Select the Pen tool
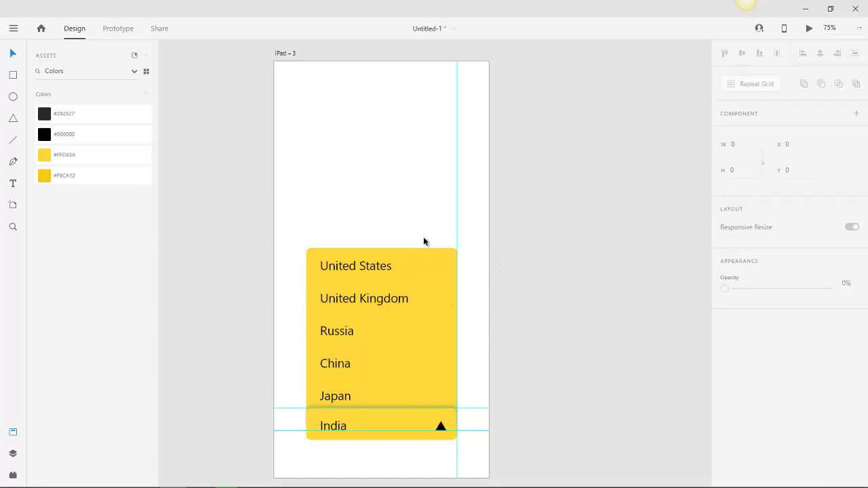868x488 pixels. coord(13,161)
